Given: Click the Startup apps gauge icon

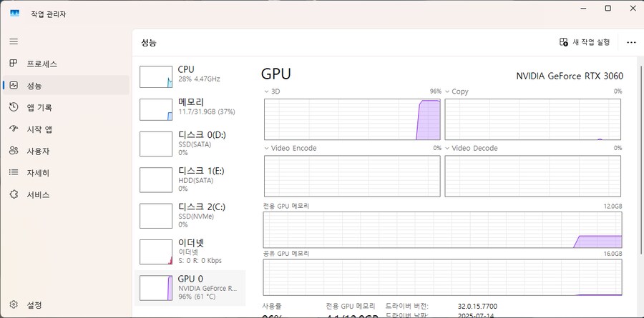Looking at the screenshot, I should (14, 129).
